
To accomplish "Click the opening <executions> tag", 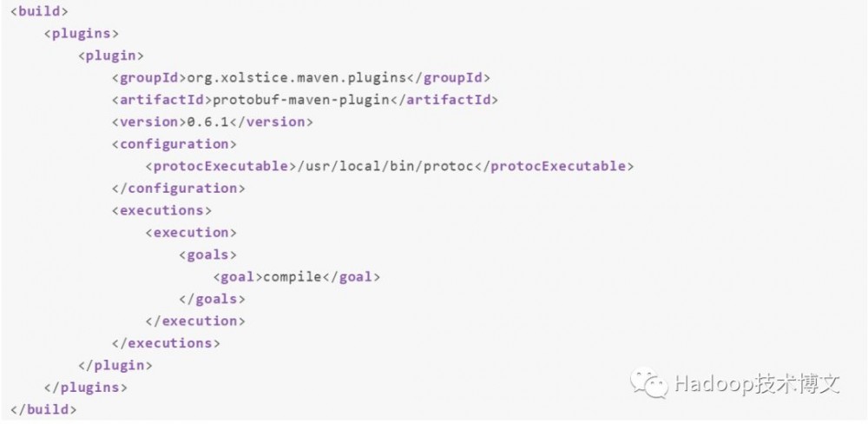I will pos(161,210).
